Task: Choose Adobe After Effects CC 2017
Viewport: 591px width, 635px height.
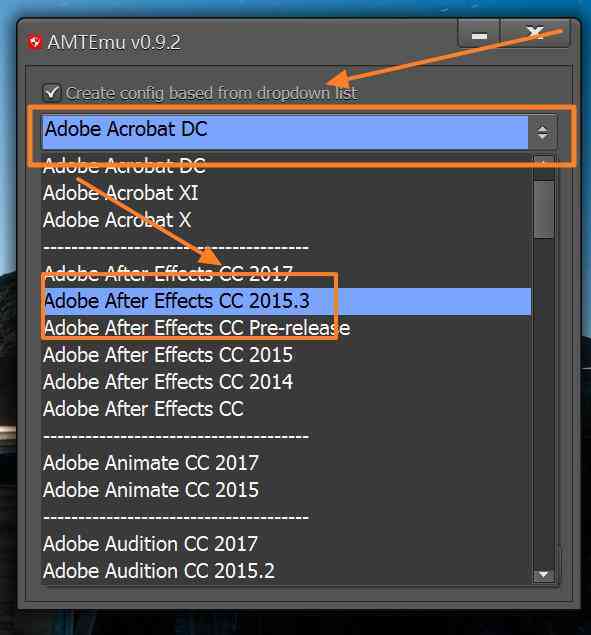Action: point(286,274)
